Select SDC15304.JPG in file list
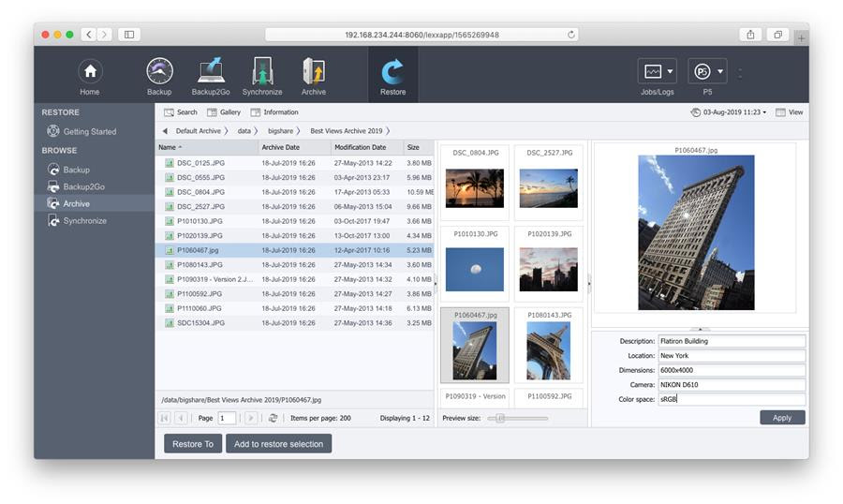This screenshot has height=504, width=843. (x=294, y=323)
